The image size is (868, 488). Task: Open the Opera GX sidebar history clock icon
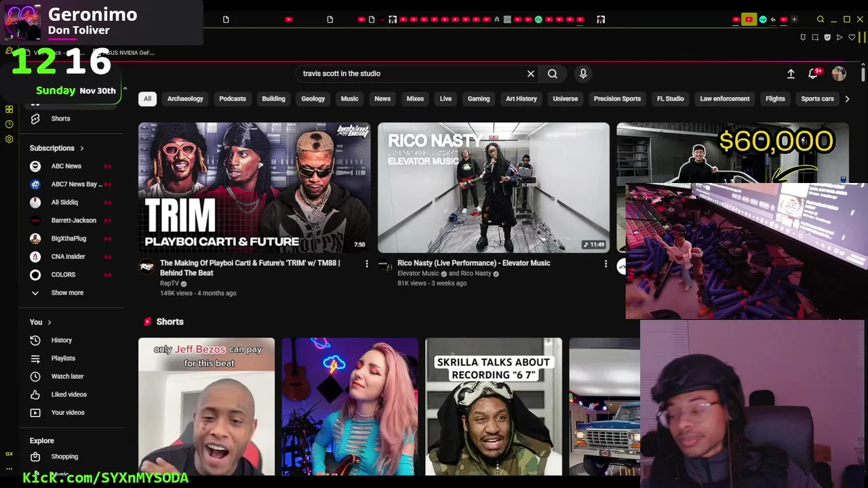point(9,124)
